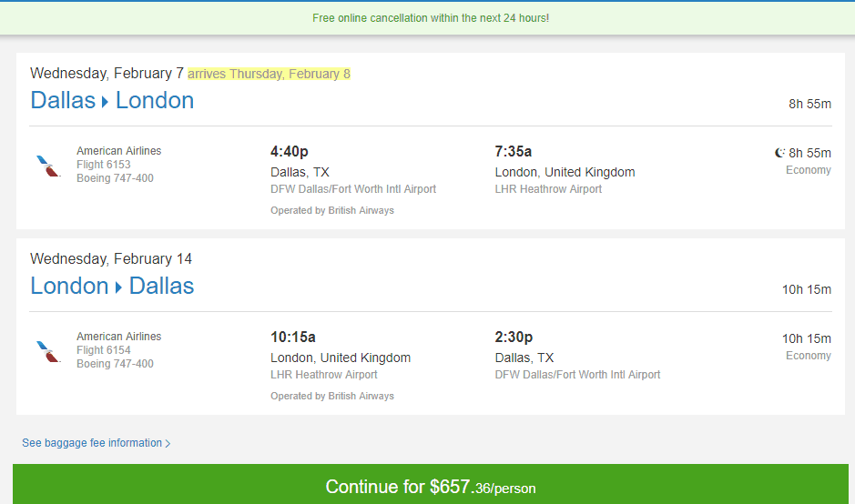
Task: Click the highlighted arrives Thursday, February 8 notice
Action: click(x=269, y=74)
